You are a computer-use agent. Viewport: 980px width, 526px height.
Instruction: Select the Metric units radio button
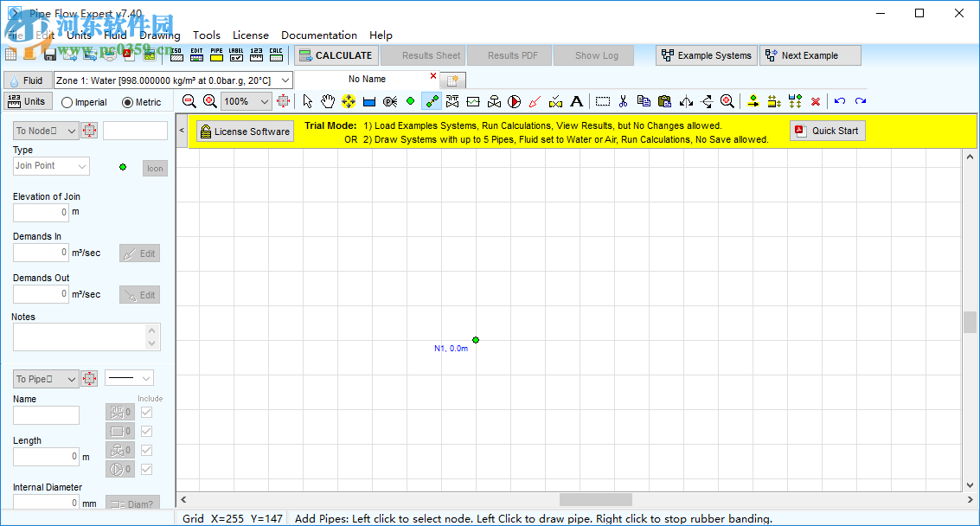128,102
